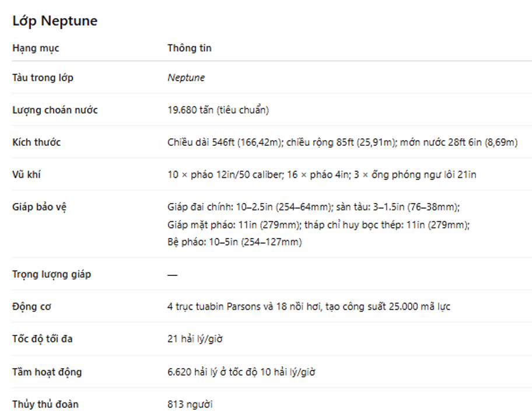
Task: Click the "Vũ khí" row label
Action: (26, 174)
